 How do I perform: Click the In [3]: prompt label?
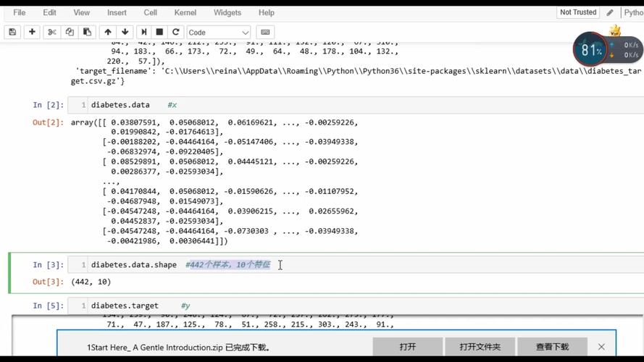tap(48, 265)
